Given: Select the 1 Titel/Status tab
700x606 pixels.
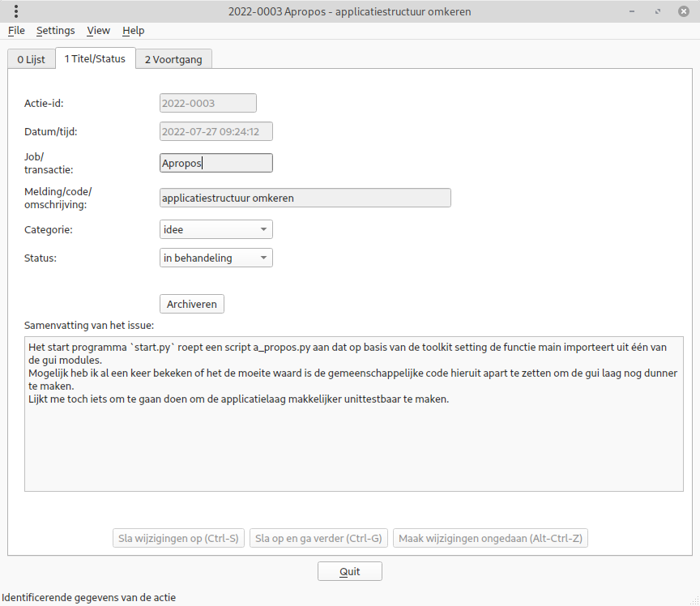Looking at the screenshot, I should pos(95,58).
